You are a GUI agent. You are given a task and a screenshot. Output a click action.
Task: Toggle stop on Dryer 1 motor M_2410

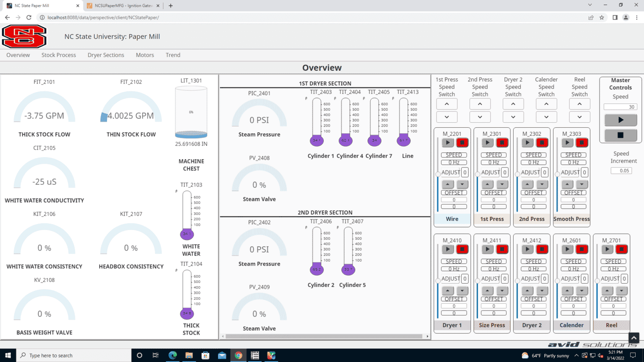pos(462,249)
